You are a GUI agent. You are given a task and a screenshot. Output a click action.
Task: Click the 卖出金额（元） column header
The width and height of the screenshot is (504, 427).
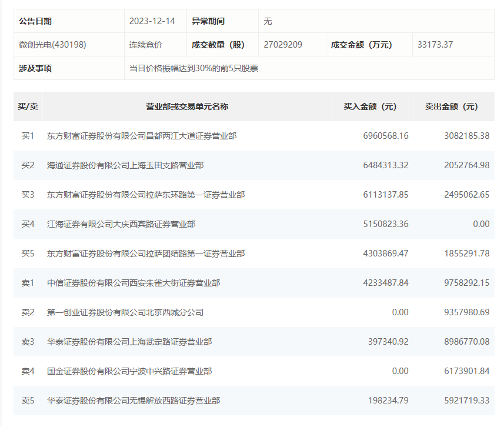point(453,106)
